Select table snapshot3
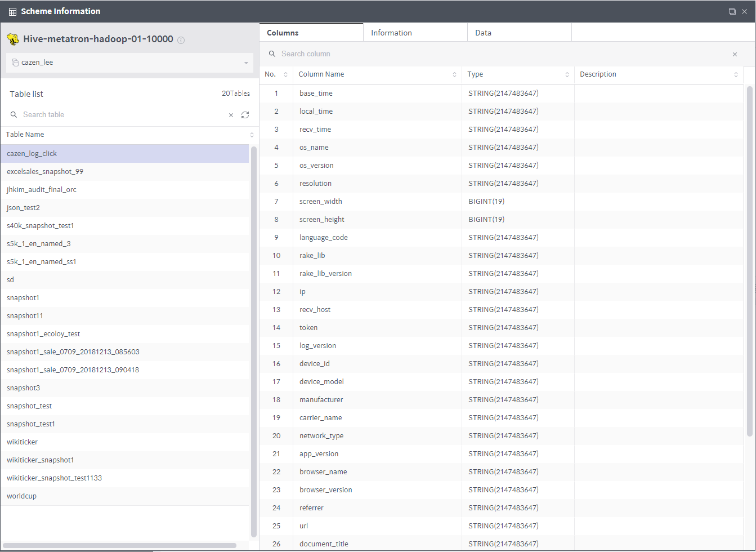Screen dimensions: 756x552 click(x=124, y=388)
